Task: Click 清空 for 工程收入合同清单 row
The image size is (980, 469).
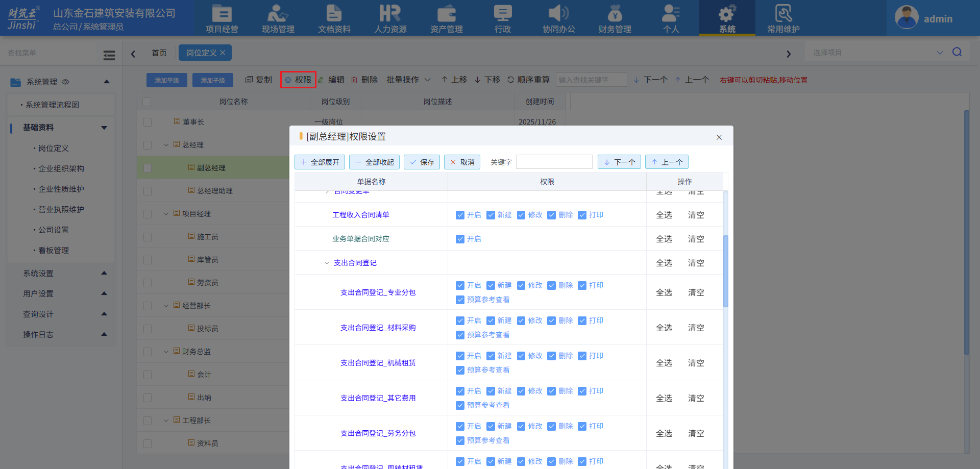Action: (x=696, y=215)
